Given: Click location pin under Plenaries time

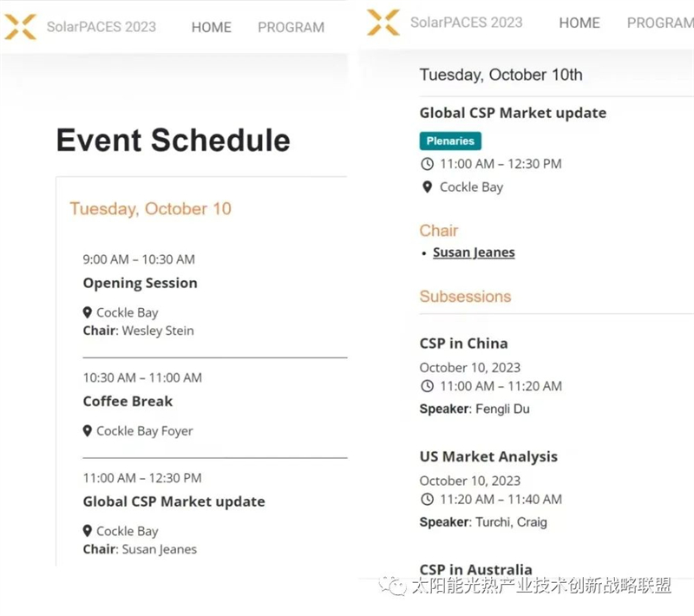Looking at the screenshot, I should (x=427, y=187).
